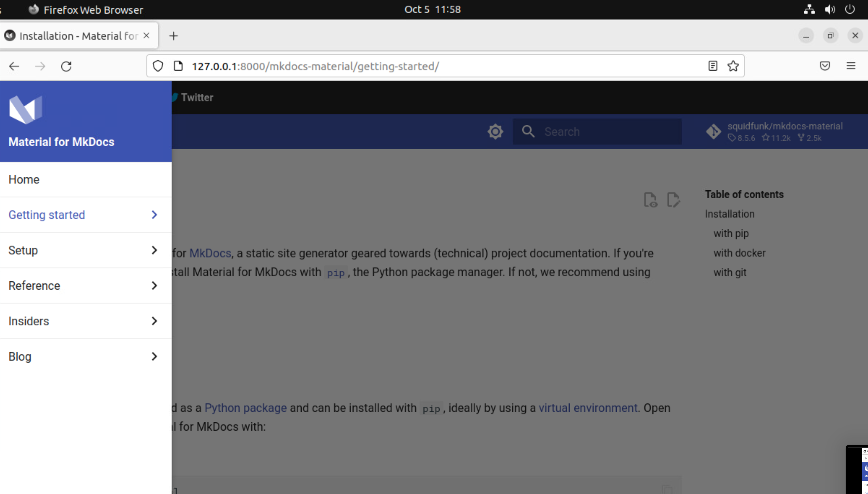Open the squidfunk/mkdocs-material repository link

(x=774, y=132)
